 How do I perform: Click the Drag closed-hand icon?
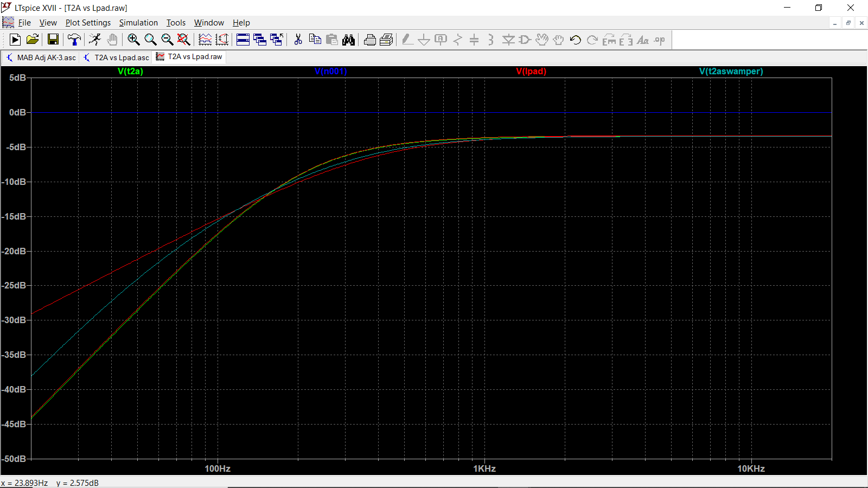click(x=558, y=40)
